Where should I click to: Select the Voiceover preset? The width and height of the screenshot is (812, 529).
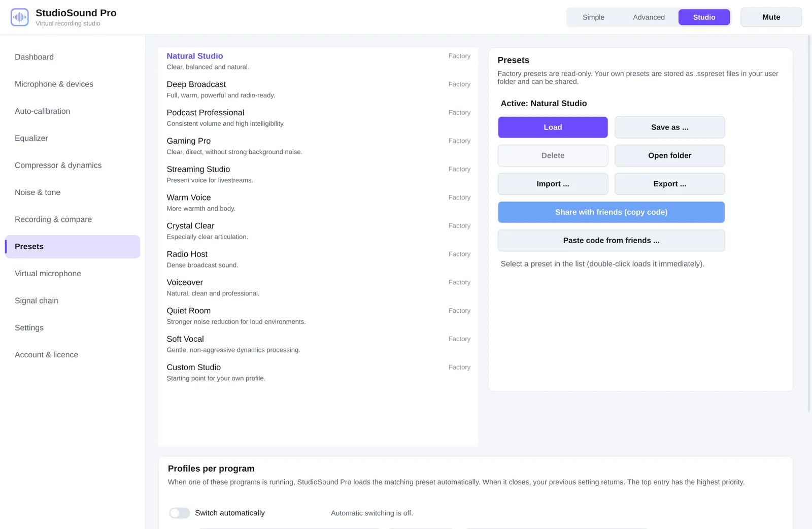(318, 288)
